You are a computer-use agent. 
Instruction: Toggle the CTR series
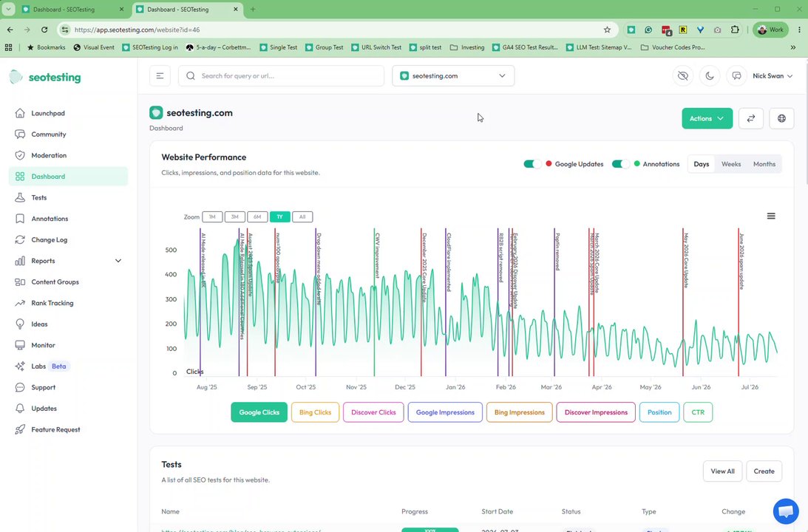point(699,412)
